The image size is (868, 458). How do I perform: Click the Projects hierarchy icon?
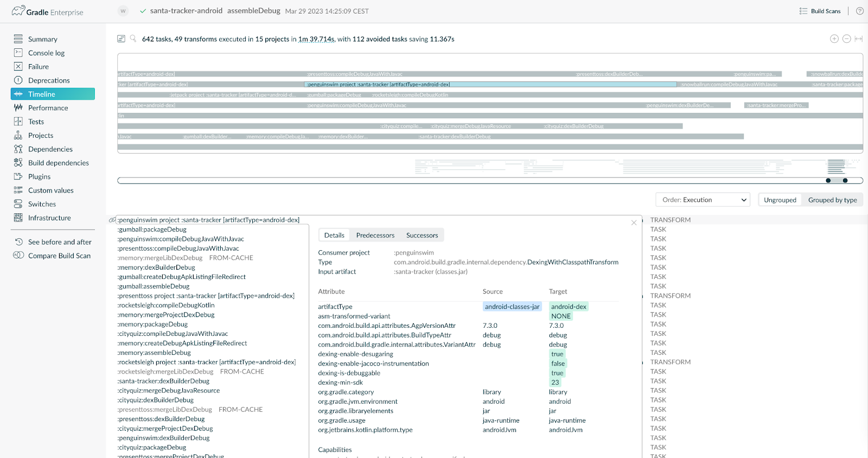click(x=18, y=135)
